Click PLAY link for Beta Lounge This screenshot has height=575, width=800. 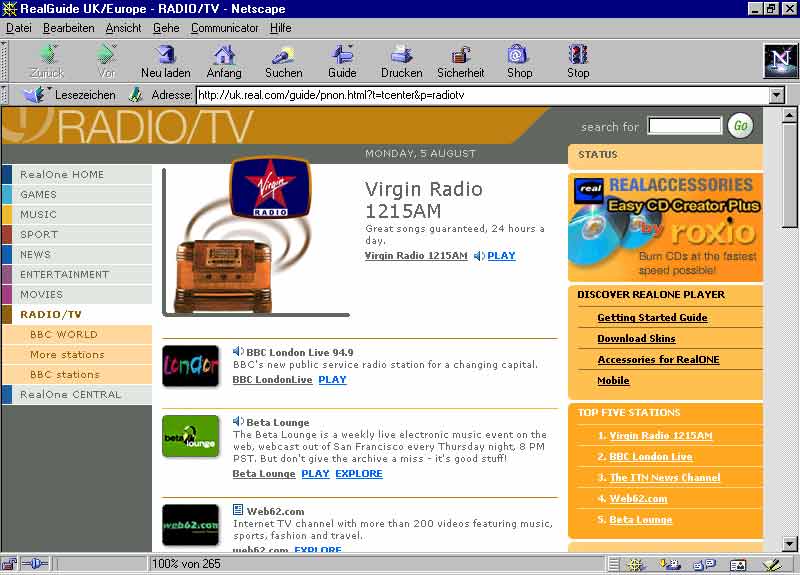[315, 473]
